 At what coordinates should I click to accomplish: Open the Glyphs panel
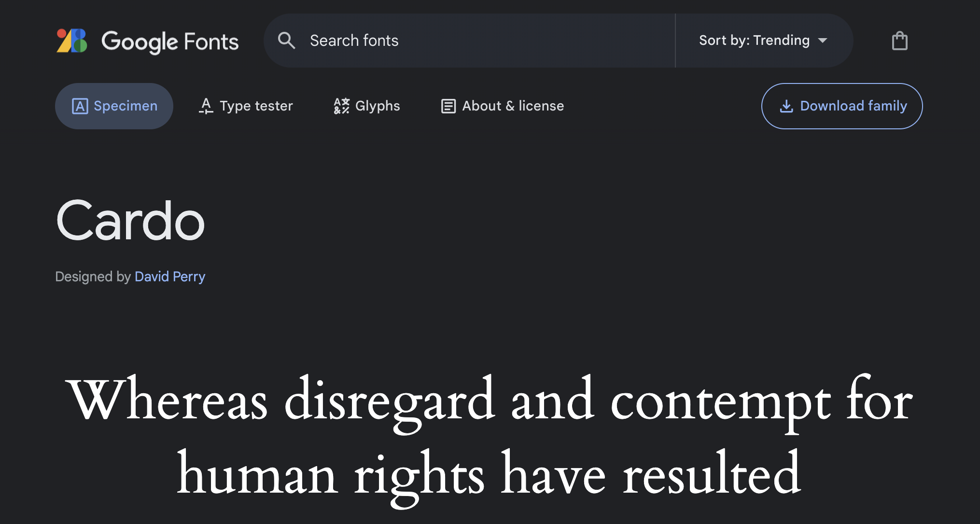click(366, 106)
